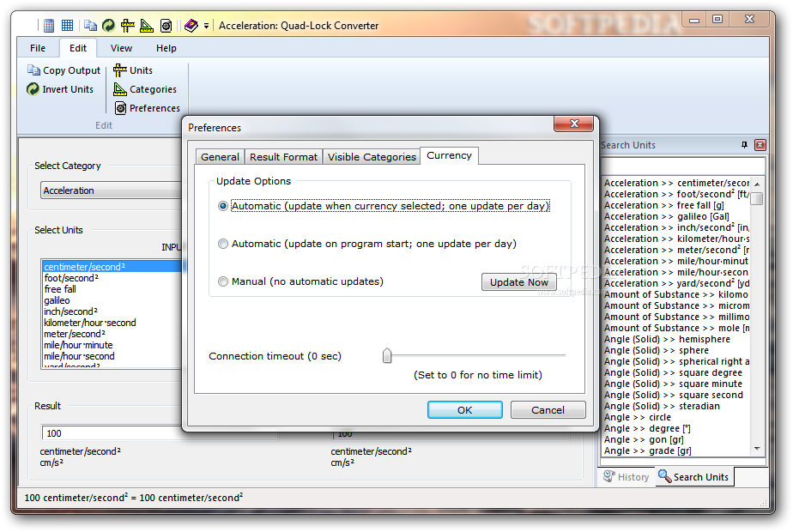Select automatic update when currency selected
The height and width of the screenshot is (532, 793).
click(x=384, y=206)
